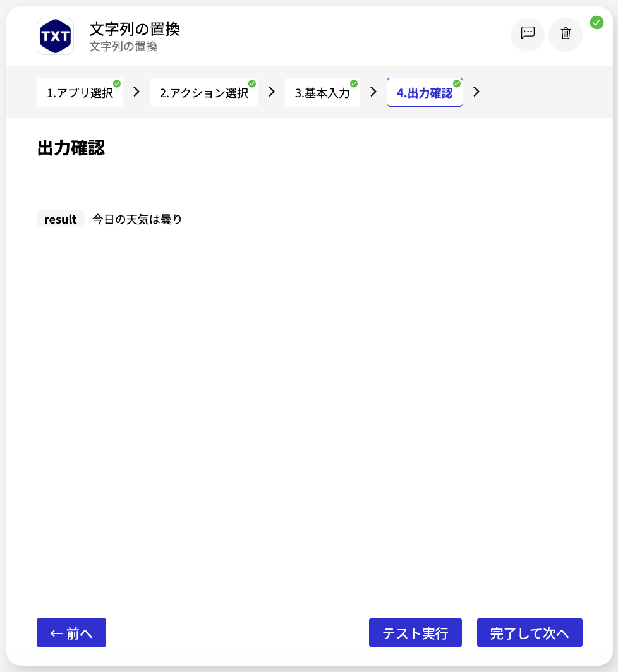Viewport: 618px width, 672px height.
Task: Click the chevron after 2.アクション選択
Action: coord(272,92)
